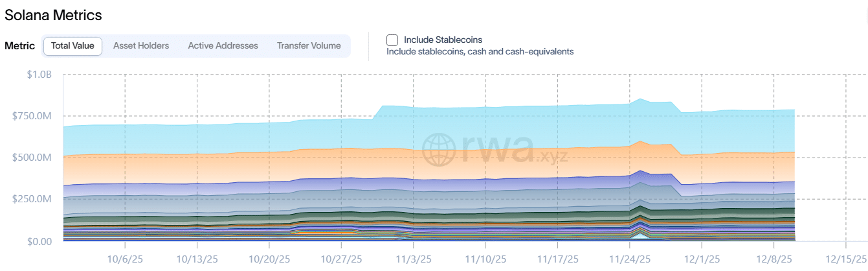Click the 10/20/25 x-axis date label
This screenshot has width=868, height=271.
click(269, 259)
